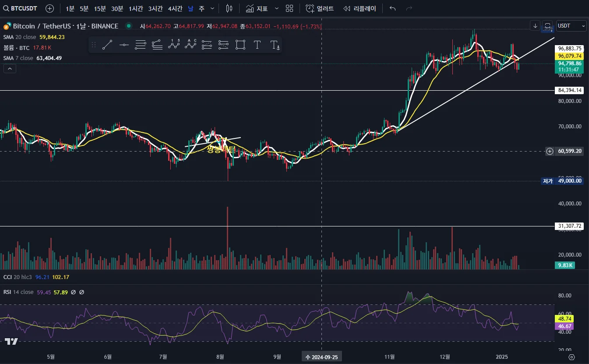Click the 9.83K volume label
589x364 pixels.
click(564, 265)
